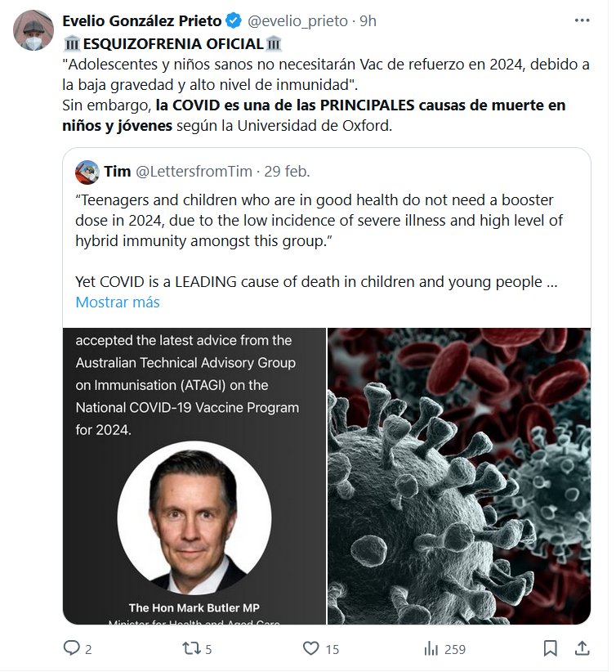Expand quoted tweet with Mostrar más
Screen dimensions: 616x672
(x=118, y=302)
